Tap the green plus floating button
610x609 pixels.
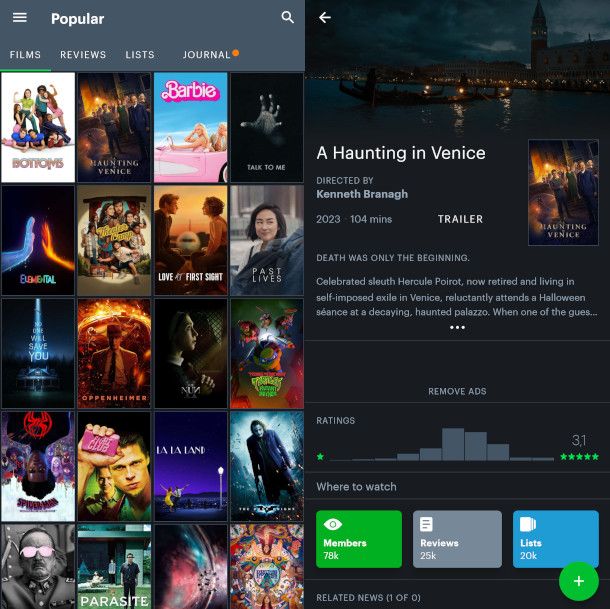[578, 581]
